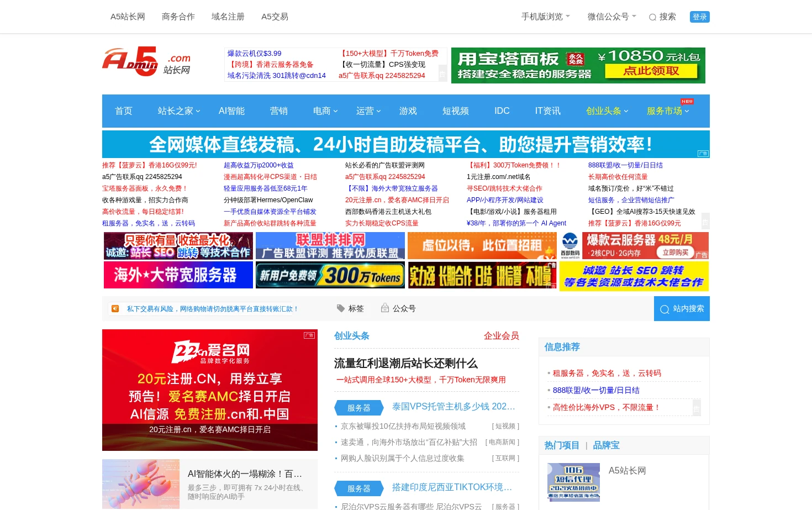Click first 服务器 category tag
The image size is (812, 510).
pos(359,408)
